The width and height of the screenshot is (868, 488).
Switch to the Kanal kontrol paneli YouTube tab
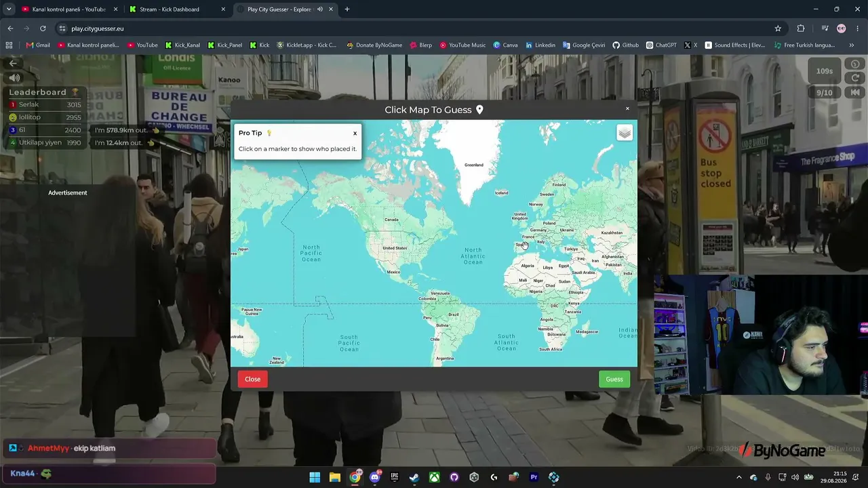click(68, 9)
